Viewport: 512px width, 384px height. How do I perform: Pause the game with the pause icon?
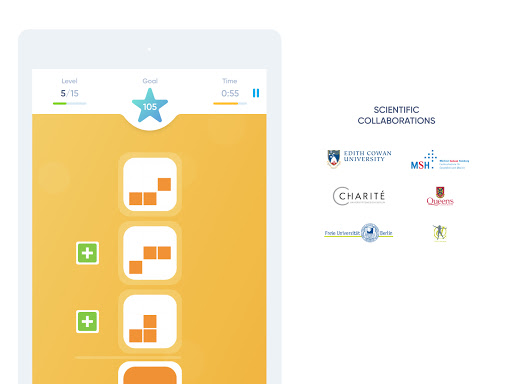[256, 93]
